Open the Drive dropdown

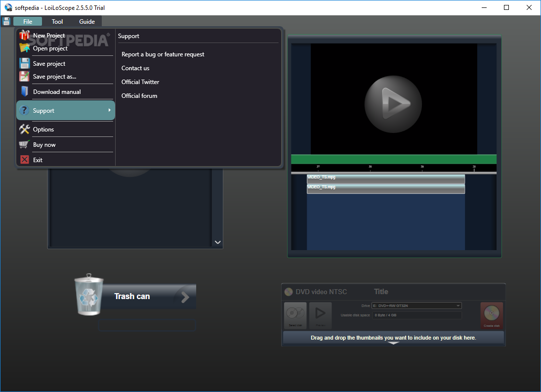click(416, 305)
